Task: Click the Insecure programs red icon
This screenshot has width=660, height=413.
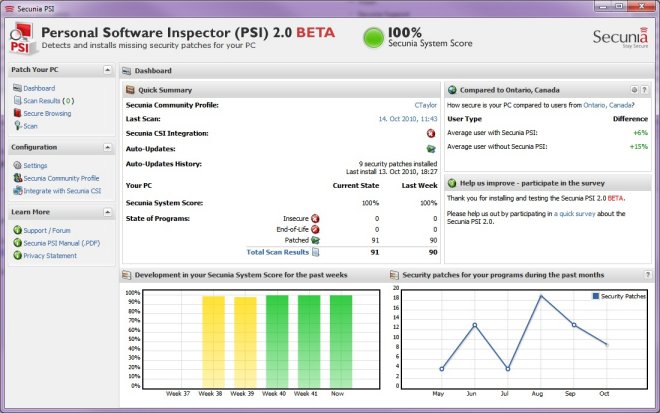Action: (315, 217)
